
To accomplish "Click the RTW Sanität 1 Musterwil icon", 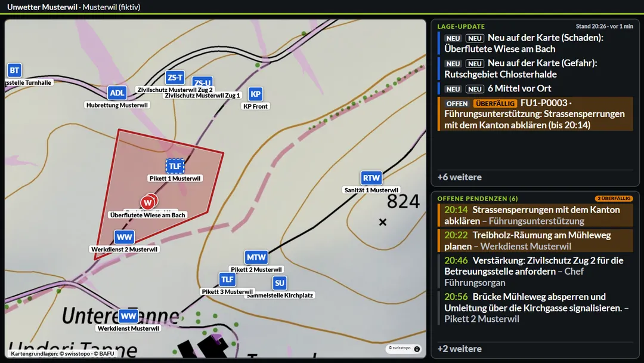I will coord(371,178).
